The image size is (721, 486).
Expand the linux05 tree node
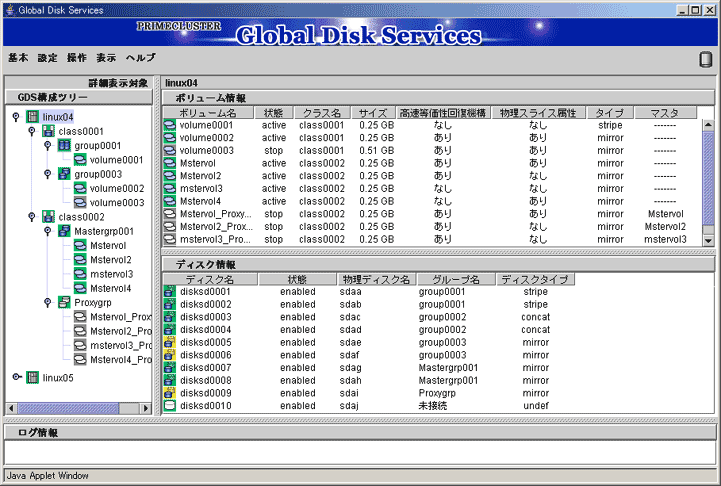click(17, 377)
